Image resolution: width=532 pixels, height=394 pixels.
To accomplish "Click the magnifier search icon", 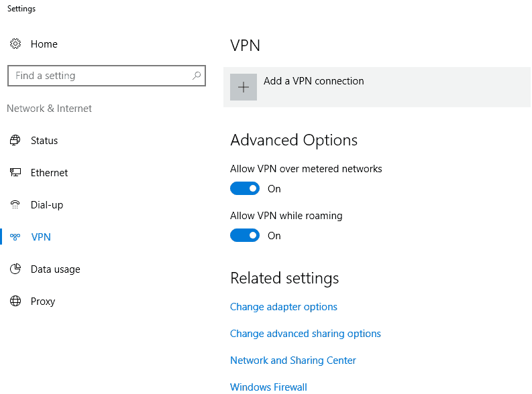I will click(197, 76).
